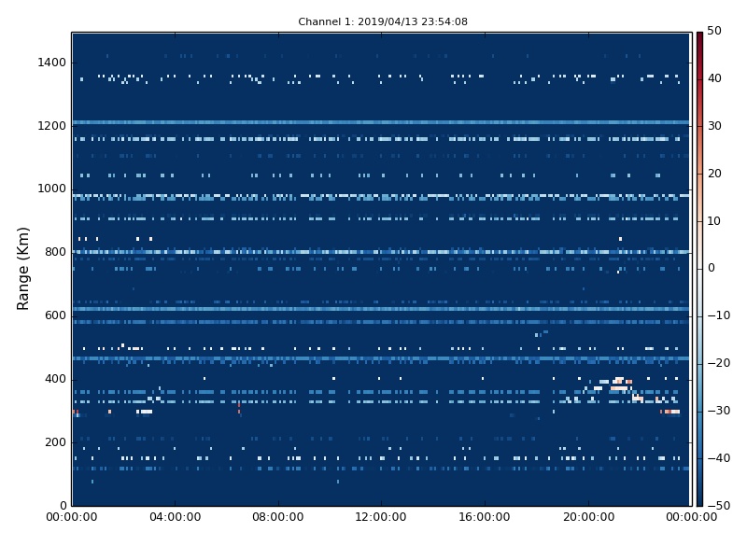
Task: Click the 200 range axis tick label
Action: (x=54, y=442)
